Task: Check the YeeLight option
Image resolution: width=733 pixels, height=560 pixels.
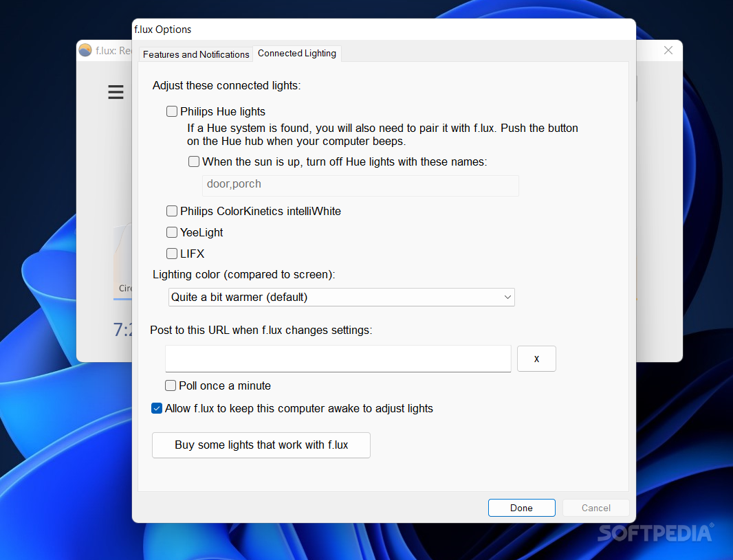Action: click(172, 232)
